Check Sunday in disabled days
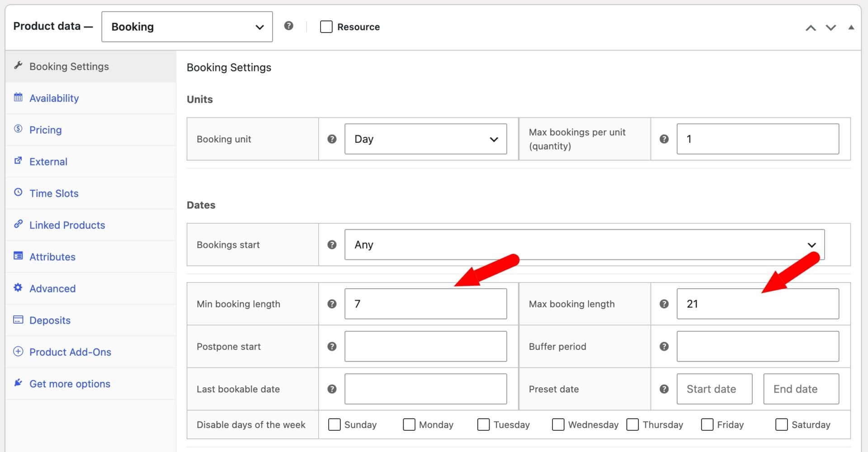 pyautogui.click(x=335, y=424)
